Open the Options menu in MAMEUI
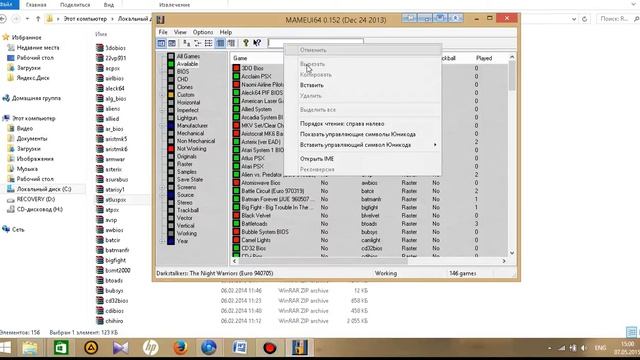The height and width of the screenshot is (360, 640). tap(203, 32)
